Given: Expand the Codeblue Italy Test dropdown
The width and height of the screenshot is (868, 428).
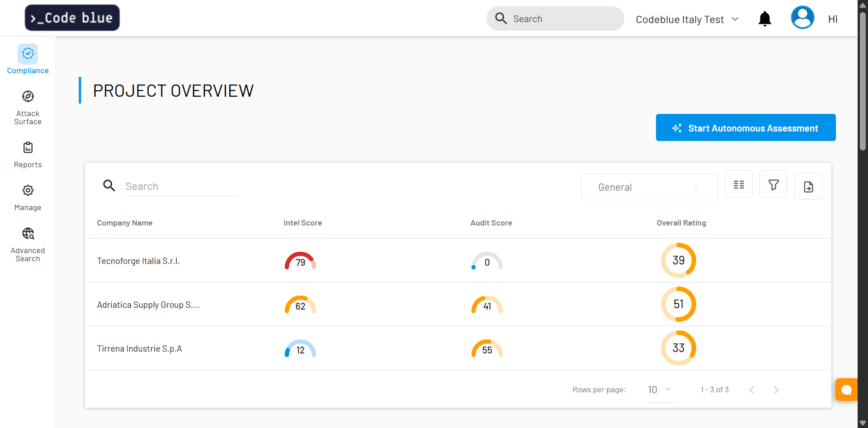Looking at the screenshot, I should (x=687, y=19).
